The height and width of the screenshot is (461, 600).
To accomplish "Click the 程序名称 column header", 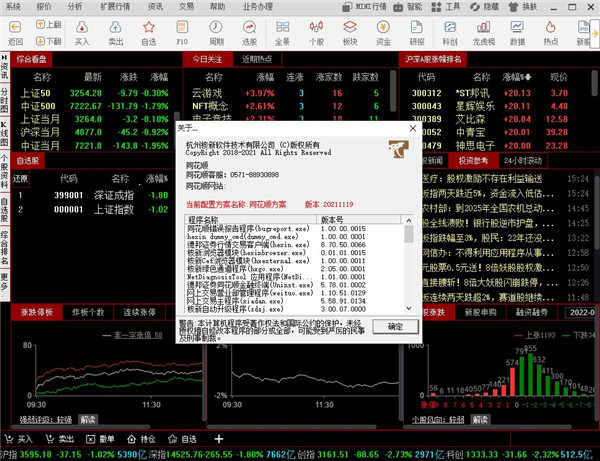I will pyautogui.click(x=251, y=220).
